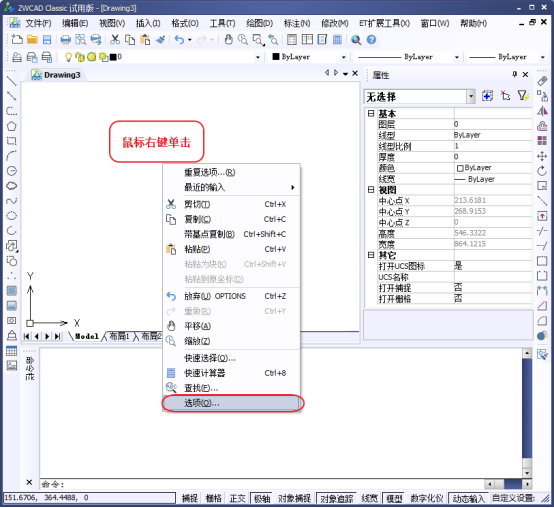This screenshot has height=508, width=554.
Task: Toggle 动态输入 dynamic input in status bar
Action: click(468, 498)
